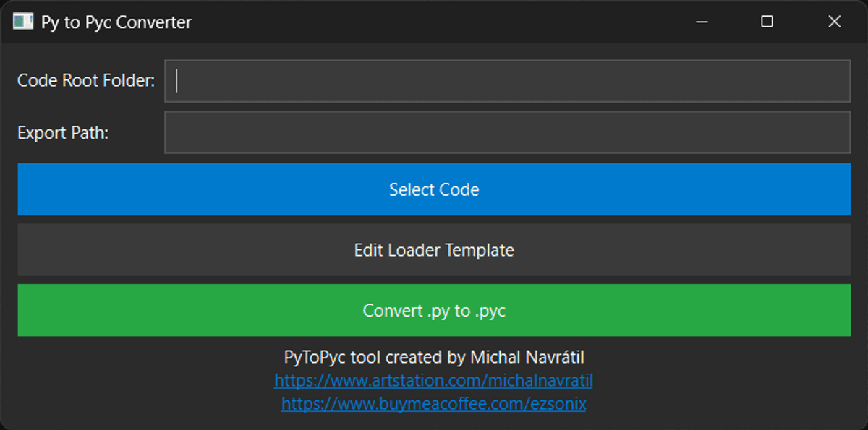Focus the Code Root Folder input field
This screenshot has width=868, height=430.
pos(506,81)
